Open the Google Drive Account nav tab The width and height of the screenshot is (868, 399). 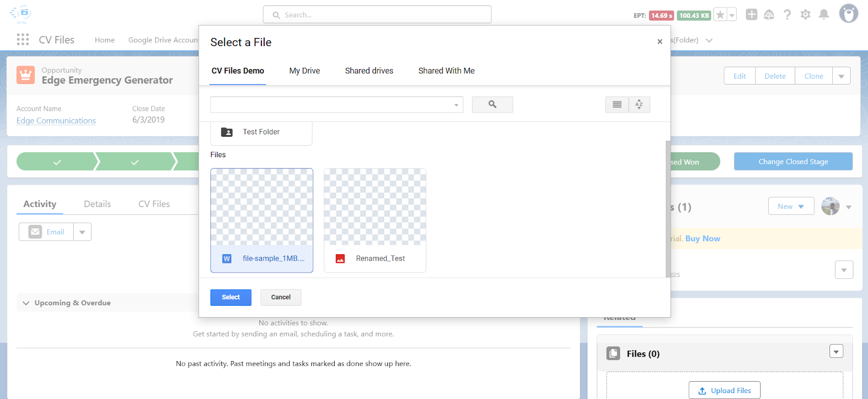[x=163, y=40]
